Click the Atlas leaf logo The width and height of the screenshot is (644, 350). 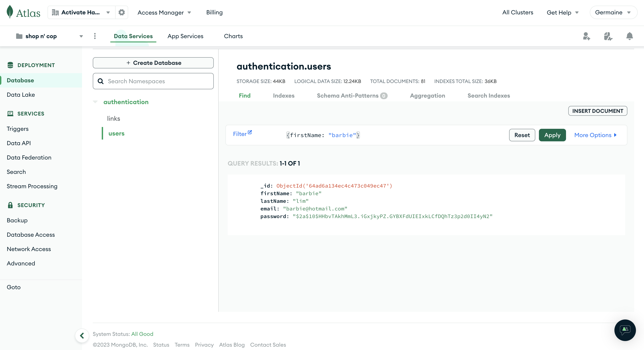pyautogui.click(x=10, y=12)
